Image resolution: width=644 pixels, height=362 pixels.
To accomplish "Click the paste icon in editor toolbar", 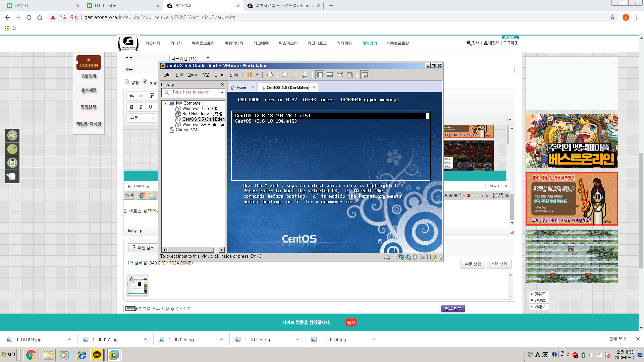I will pyautogui.click(x=152, y=96).
